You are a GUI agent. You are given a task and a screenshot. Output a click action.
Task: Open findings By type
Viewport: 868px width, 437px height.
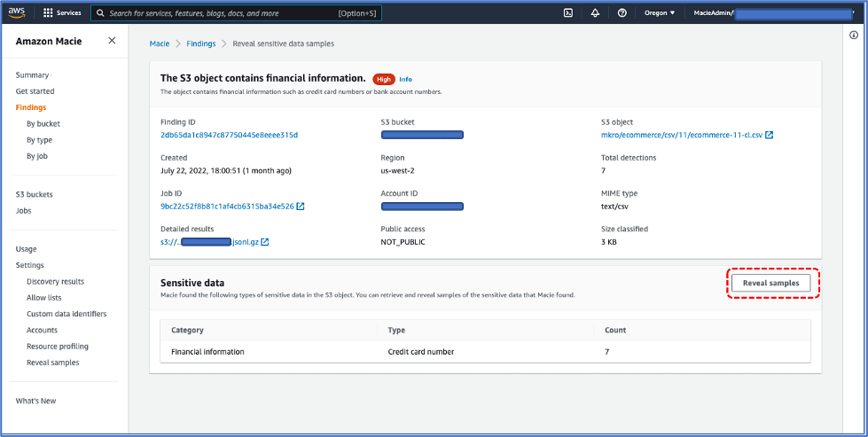tap(39, 140)
